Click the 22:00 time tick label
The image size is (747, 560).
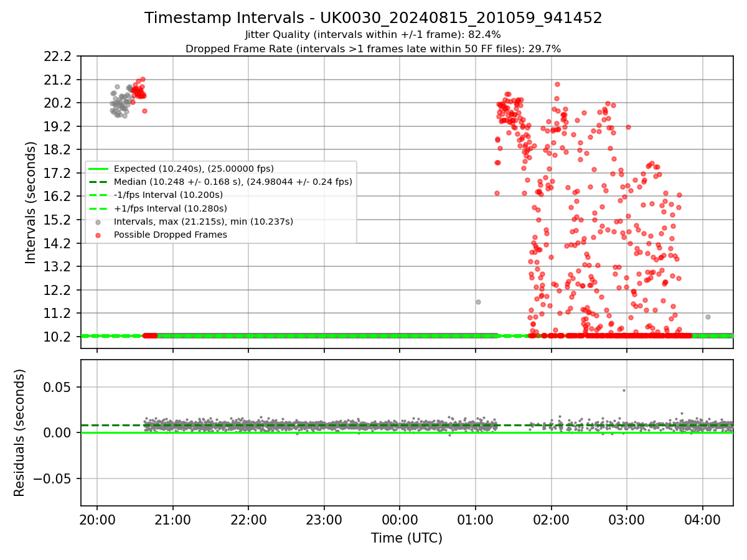pos(248,520)
